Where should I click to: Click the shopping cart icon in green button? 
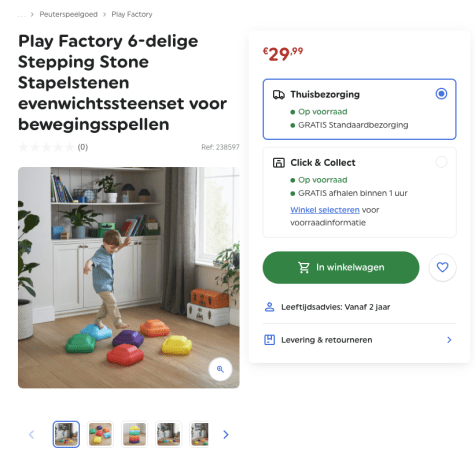[x=304, y=267]
